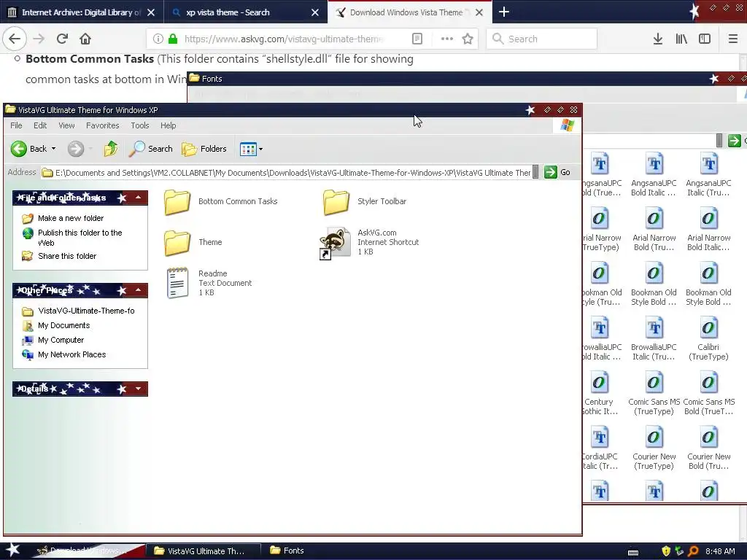Switch to VistaVG Ultimate Th... taskbar button
Screen dimensions: 747x560
pos(204,551)
